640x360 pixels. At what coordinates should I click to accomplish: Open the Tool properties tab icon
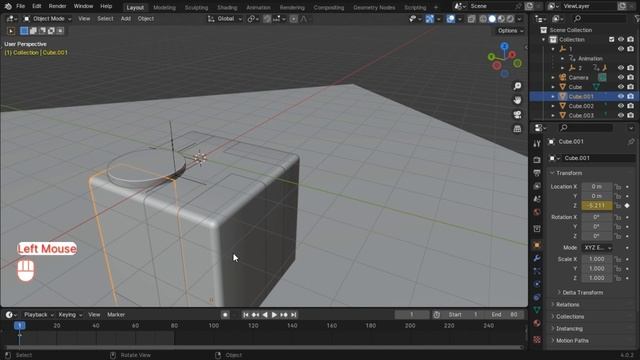click(x=537, y=144)
